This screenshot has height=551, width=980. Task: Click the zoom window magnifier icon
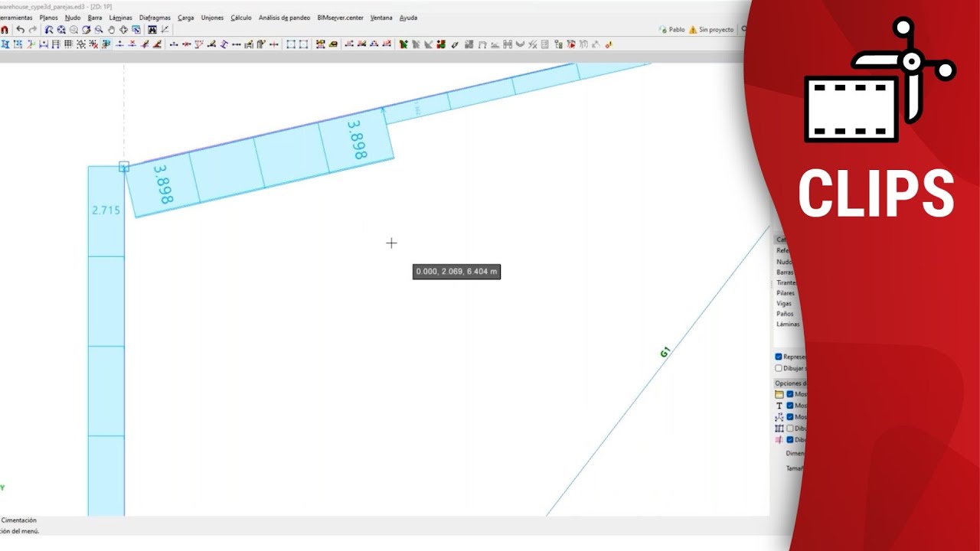(99, 30)
